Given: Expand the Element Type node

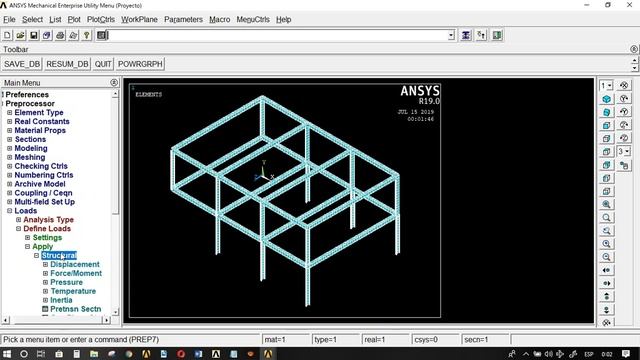Looking at the screenshot, I should (9, 113).
